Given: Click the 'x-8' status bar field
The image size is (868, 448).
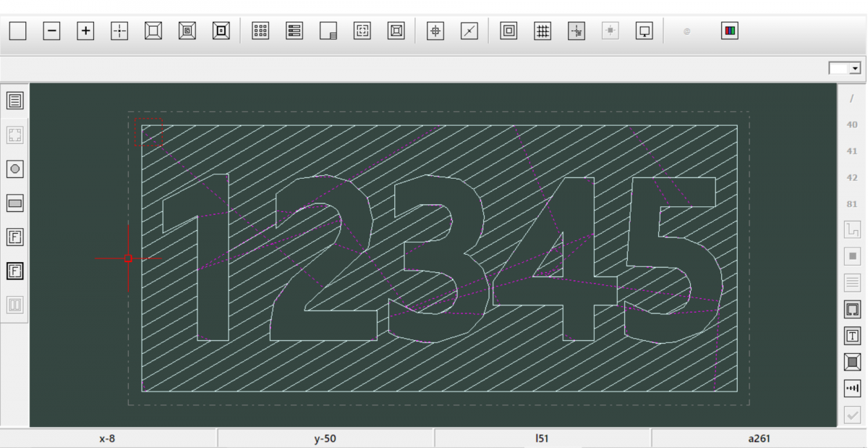Looking at the screenshot, I should [108, 439].
